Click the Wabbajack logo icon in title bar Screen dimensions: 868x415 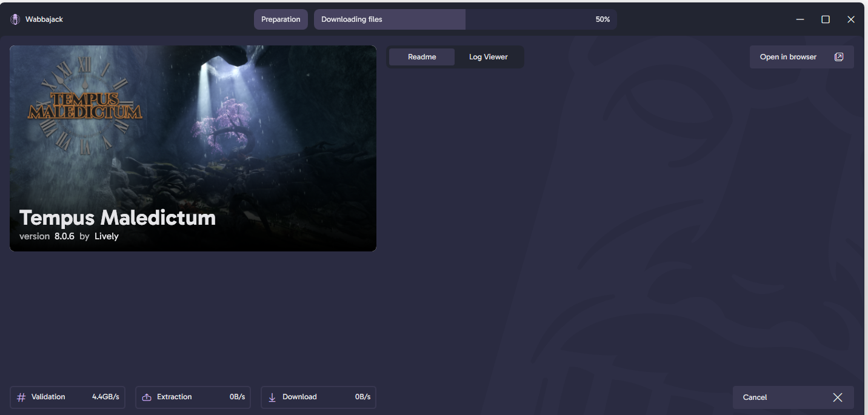tap(15, 19)
